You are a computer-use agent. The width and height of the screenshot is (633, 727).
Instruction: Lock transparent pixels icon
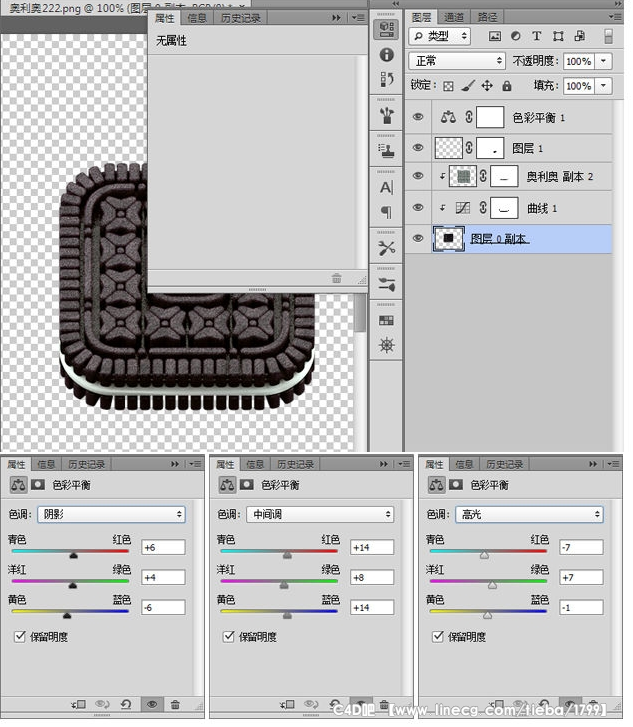coord(448,86)
